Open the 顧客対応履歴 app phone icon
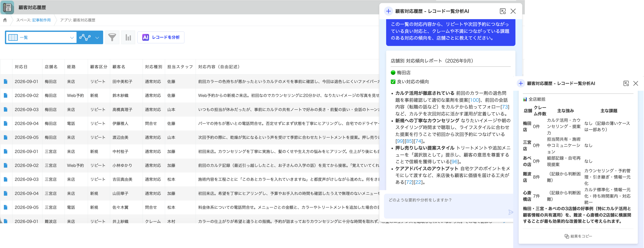The image size is (644, 248). (7, 7)
